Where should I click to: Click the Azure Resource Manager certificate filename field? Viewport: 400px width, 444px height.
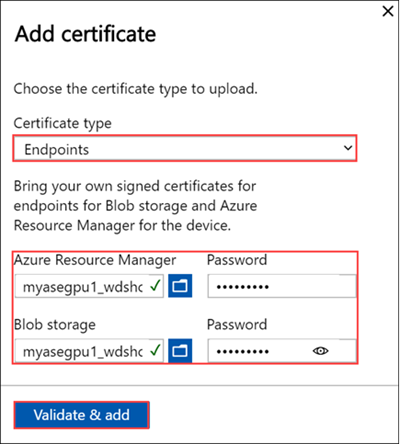(x=89, y=286)
